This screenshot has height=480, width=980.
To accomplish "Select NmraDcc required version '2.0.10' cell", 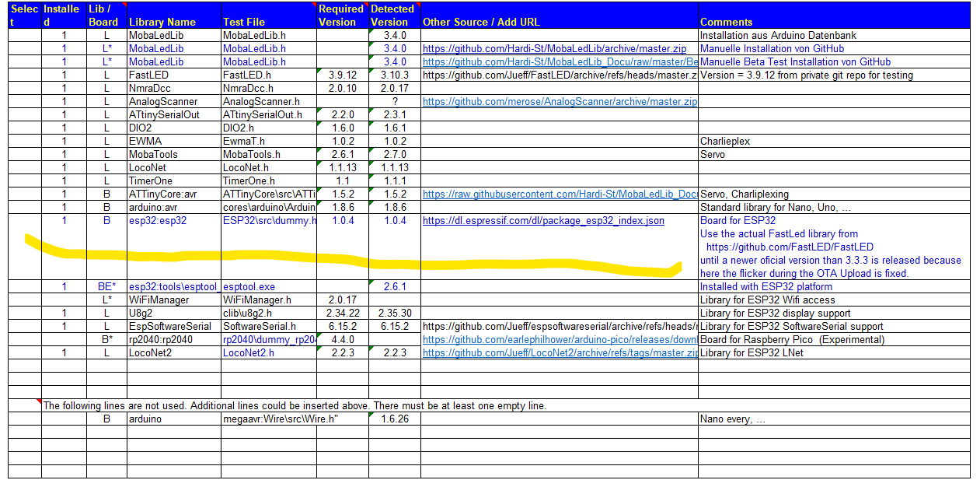I will [x=343, y=89].
